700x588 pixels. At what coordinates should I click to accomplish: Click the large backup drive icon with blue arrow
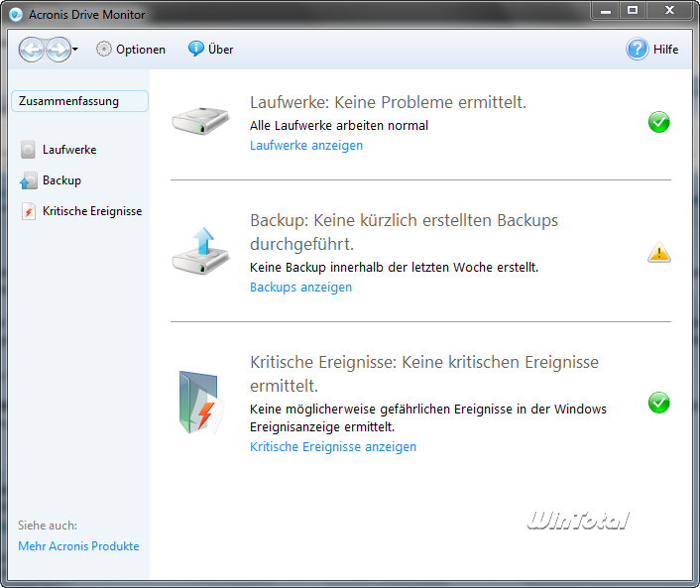tap(200, 251)
